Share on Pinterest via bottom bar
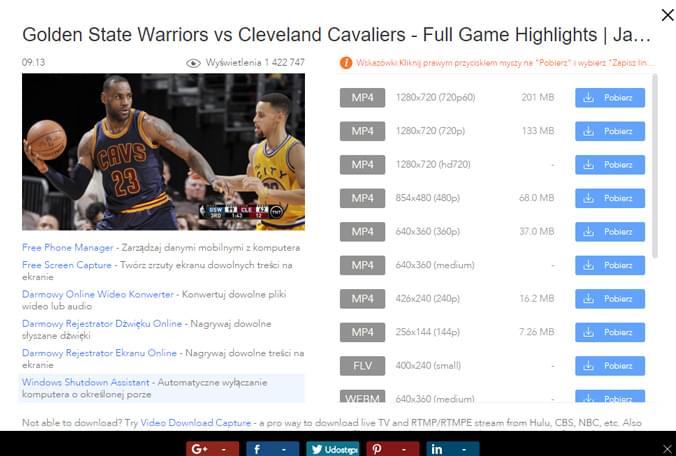Viewport: 676px width, 456px height. pyautogui.click(x=392, y=449)
